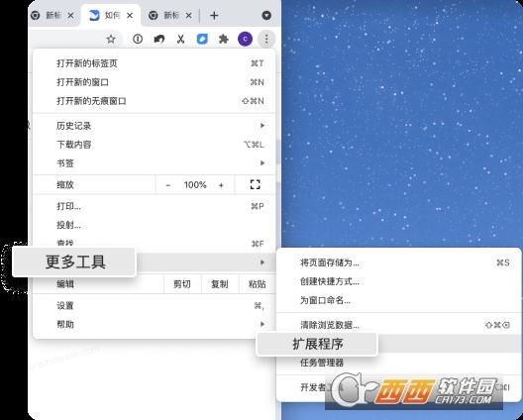Select 将页面存储为... in submenu

399,262
